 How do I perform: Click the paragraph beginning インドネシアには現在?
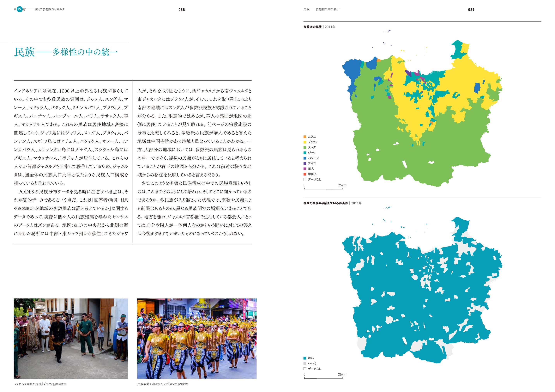pos(71,137)
